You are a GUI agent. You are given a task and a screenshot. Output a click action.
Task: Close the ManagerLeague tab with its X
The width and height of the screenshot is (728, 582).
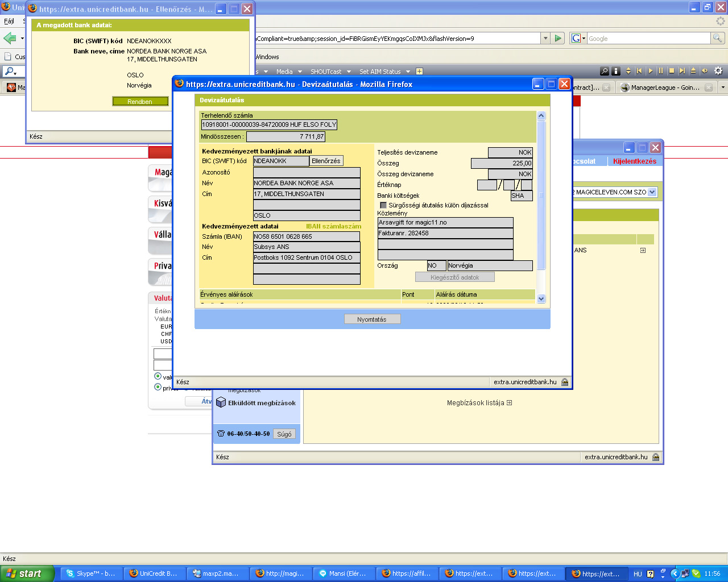pyautogui.click(x=709, y=88)
